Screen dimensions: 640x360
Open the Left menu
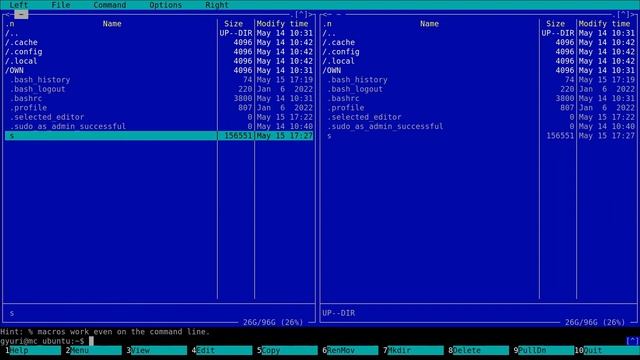(19, 5)
